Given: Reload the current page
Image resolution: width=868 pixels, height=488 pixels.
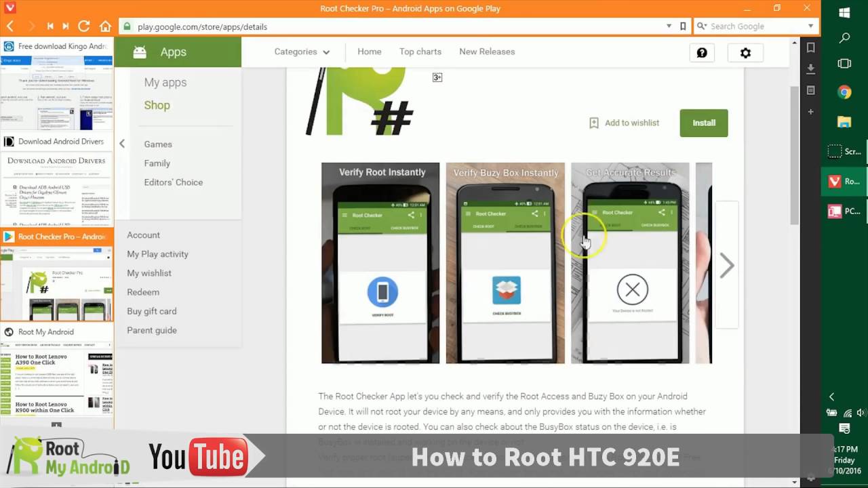Looking at the screenshot, I should (x=84, y=26).
